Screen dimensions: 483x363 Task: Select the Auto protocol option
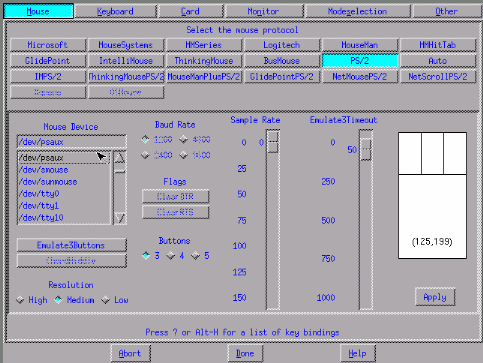pos(438,61)
